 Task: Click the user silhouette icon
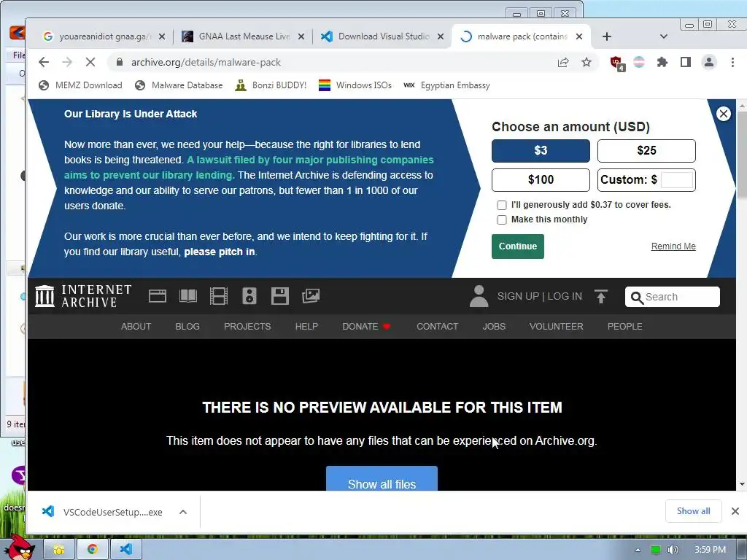[x=479, y=296]
